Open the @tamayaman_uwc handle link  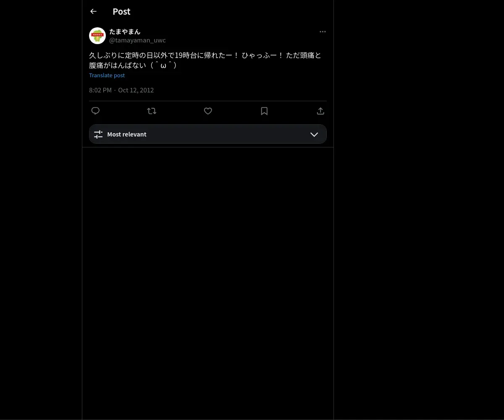[137, 40]
